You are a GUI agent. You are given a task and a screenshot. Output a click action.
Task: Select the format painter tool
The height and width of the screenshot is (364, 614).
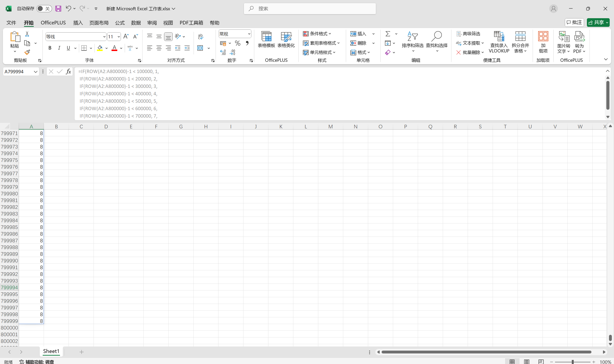pyautogui.click(x=27, y=52)
